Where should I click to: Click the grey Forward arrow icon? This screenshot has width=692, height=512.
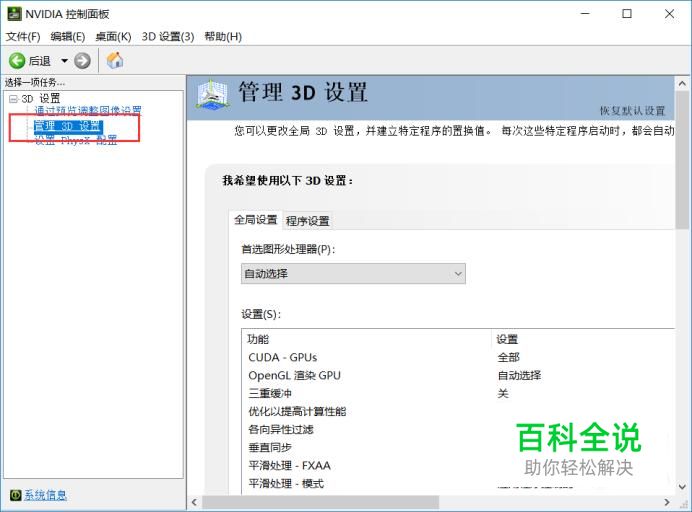click(x=82, y=60)
